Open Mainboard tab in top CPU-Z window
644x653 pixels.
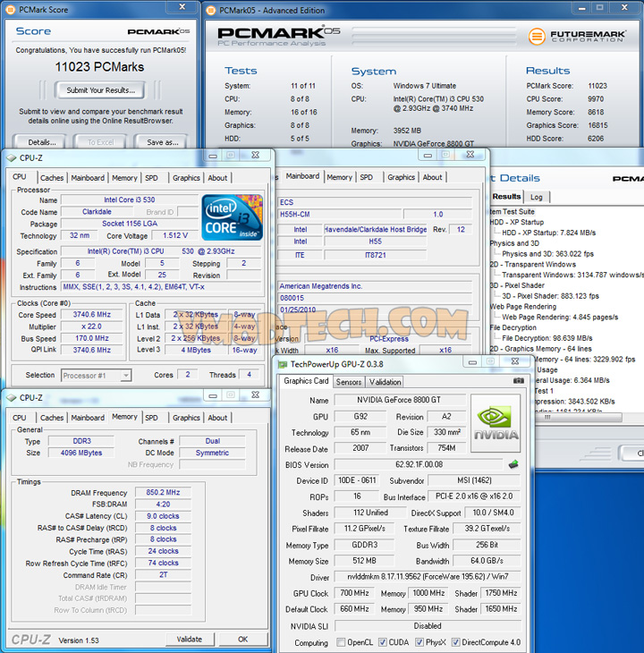coord(88,178)
